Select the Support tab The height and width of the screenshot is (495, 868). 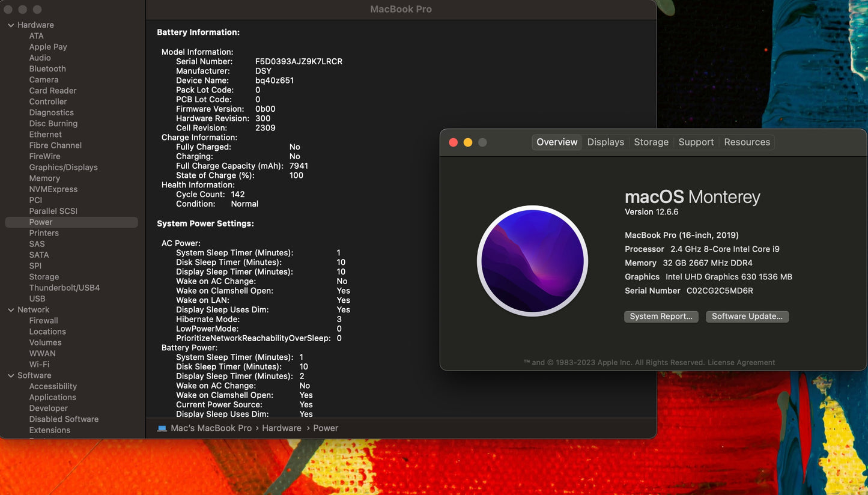coord(696,142)
